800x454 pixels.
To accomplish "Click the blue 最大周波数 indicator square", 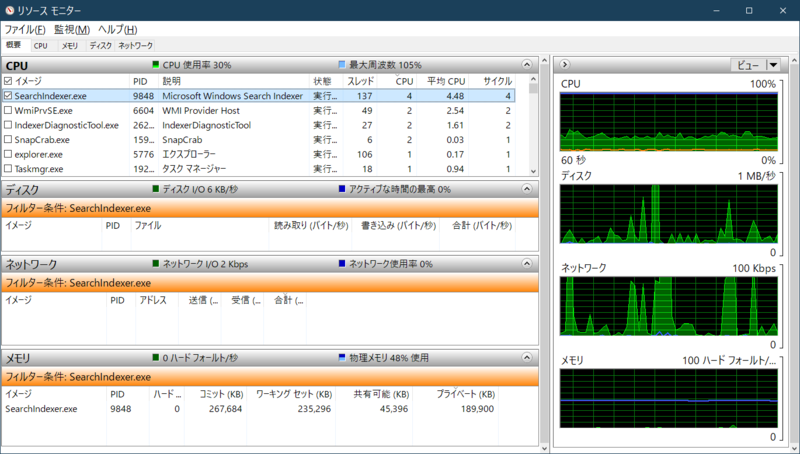I will coord(342,65).
